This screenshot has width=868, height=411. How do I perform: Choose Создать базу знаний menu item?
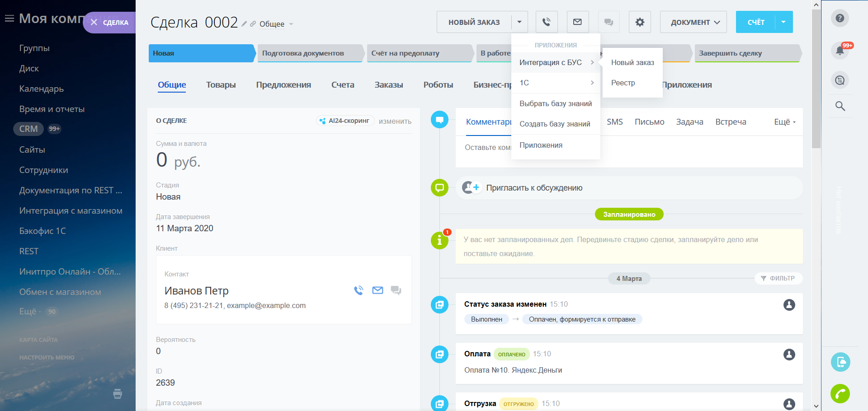point(555,124)
